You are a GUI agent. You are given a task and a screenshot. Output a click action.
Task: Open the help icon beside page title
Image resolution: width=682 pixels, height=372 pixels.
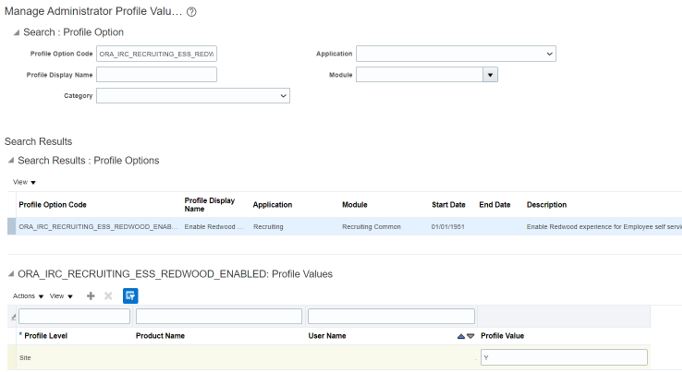click(x=191, y=12)
